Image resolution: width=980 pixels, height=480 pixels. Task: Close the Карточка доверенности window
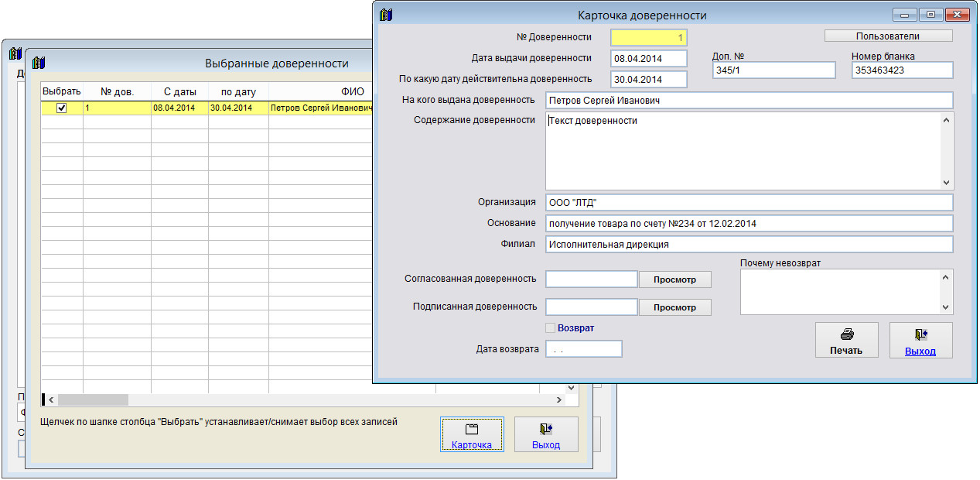(958, 14)
